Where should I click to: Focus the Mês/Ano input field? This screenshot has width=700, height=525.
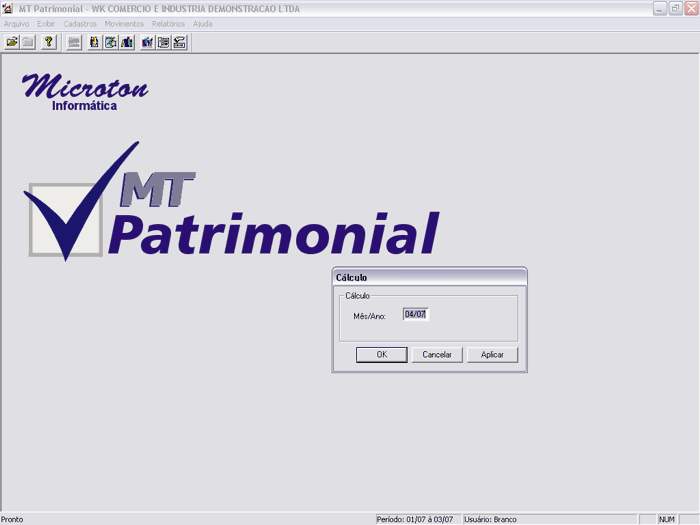tap(415, 314)
